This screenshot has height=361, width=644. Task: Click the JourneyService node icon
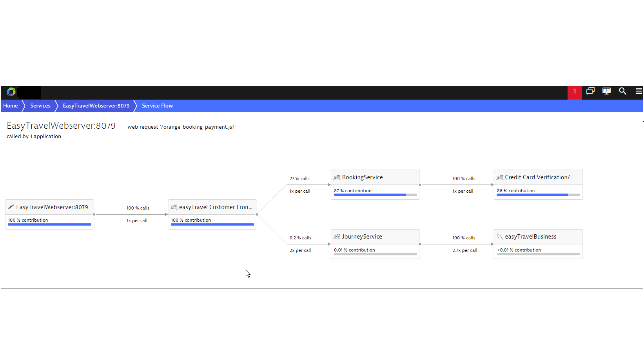tap(337, 237)
